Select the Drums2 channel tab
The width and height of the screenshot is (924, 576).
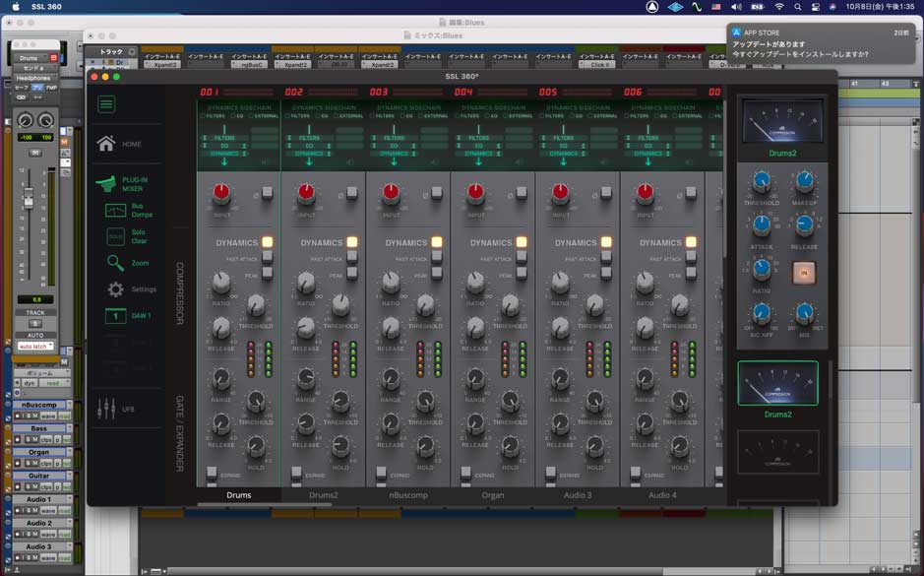(324, 495)
